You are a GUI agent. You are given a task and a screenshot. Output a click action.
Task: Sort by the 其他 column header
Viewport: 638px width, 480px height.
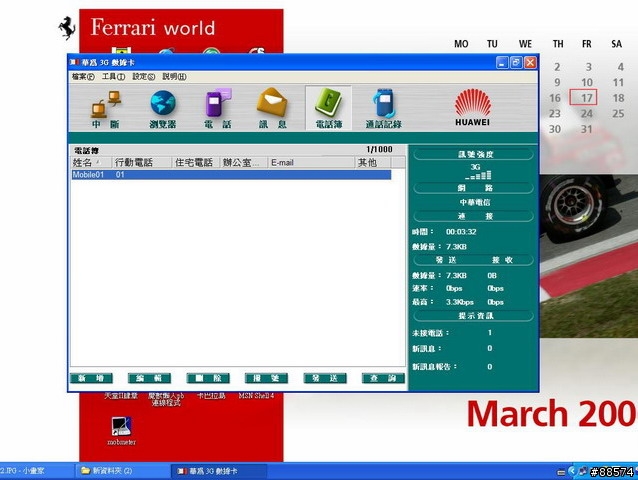click(373, 163)
